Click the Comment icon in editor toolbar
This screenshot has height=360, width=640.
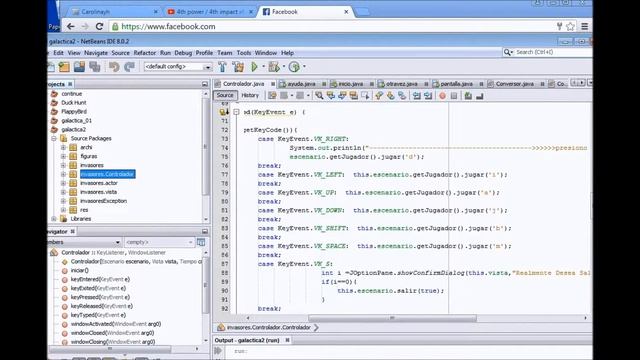point(468,96)
